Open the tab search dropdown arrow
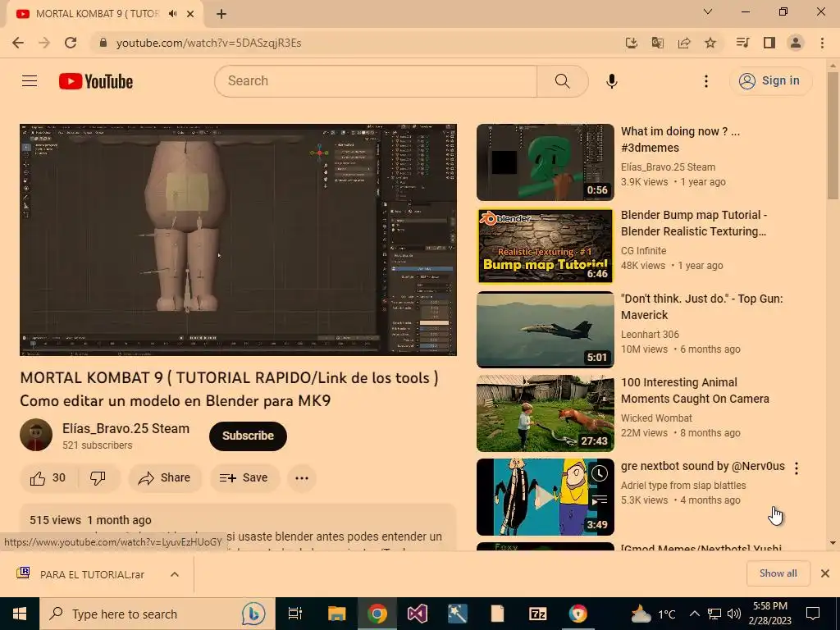This screenshot has width=840, height=630. coord(708,11)
